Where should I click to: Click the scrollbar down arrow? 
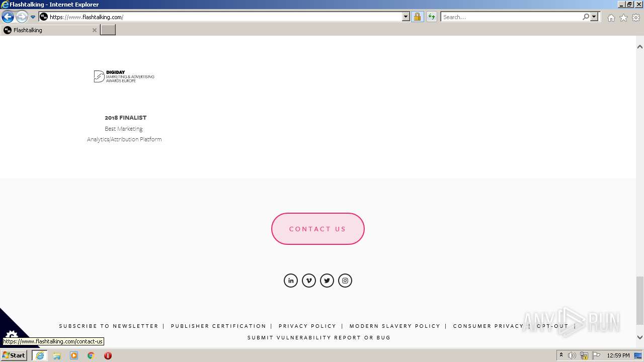coord(640,337)
